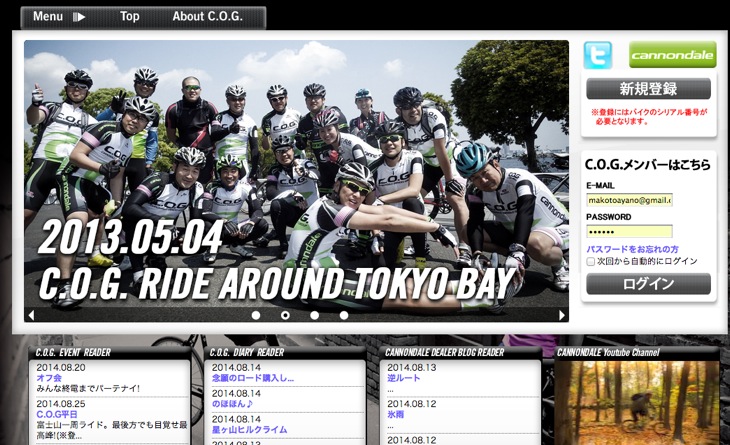Click the red serial number notice text
Screen dimensions: 730x445
coord(649,117)
